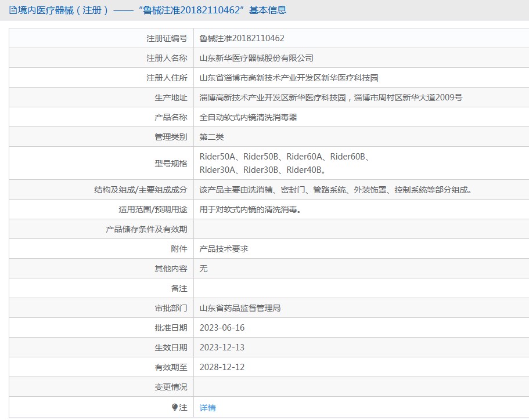
Task: Click other content value 无
Action: pos(203,269)
